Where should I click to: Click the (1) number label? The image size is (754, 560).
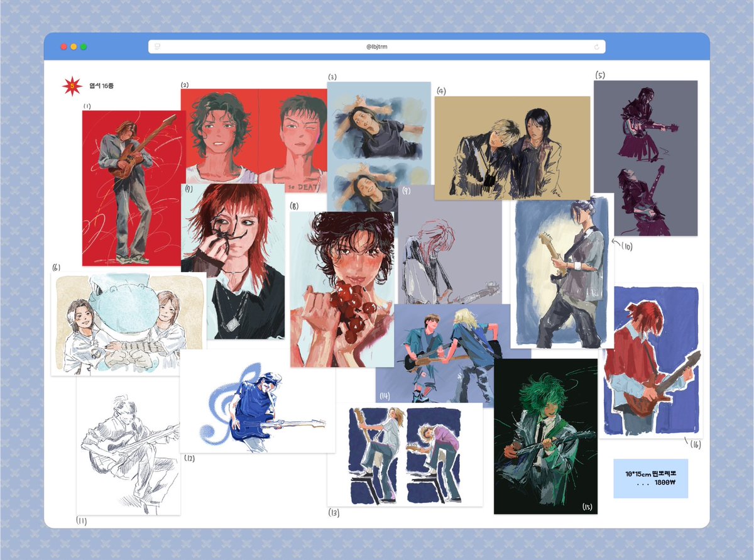tap(87, 106)
